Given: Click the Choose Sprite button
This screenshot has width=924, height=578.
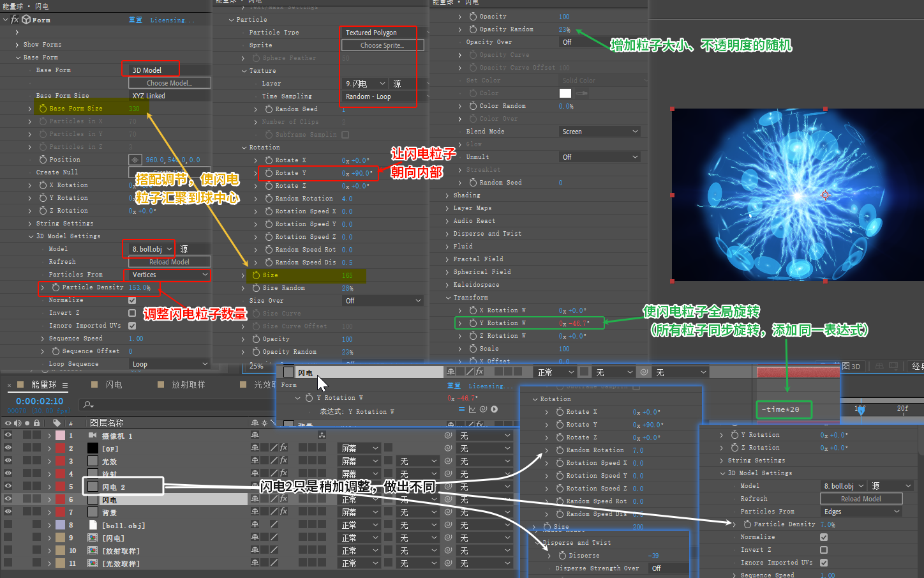Looking at the screenshot, I should click(382, 45).
